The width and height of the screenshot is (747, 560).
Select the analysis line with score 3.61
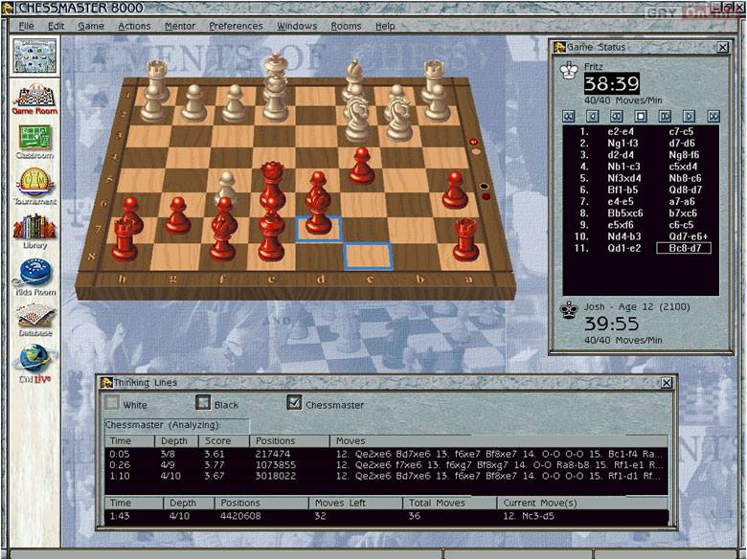386,454
